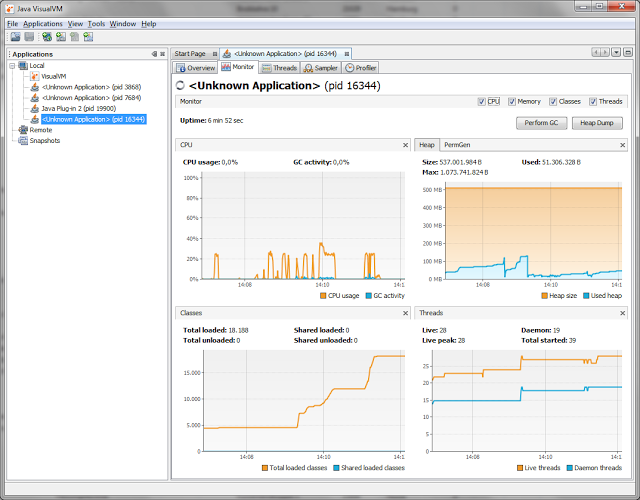This screenshot has height=500, width=640.
Task: Click the Heap Dump button
Action: pyautogui.click(x=596, y=123)
